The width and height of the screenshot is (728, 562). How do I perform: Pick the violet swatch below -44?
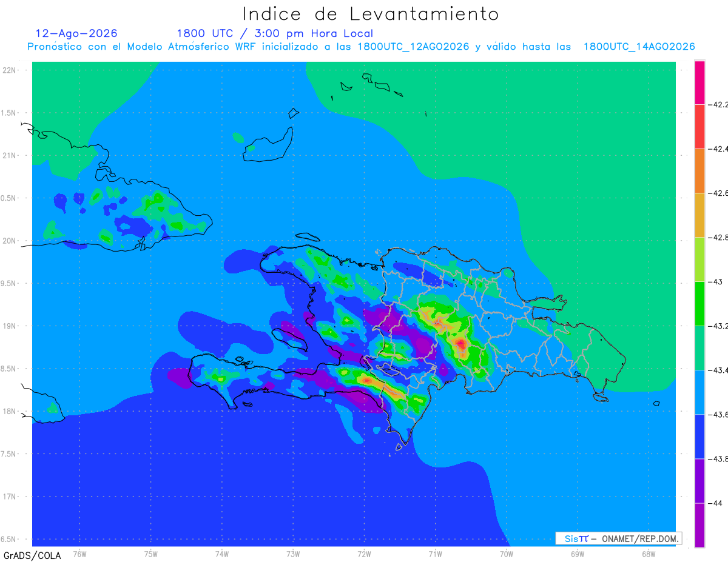pyautogui.click(x=699, y=525)
